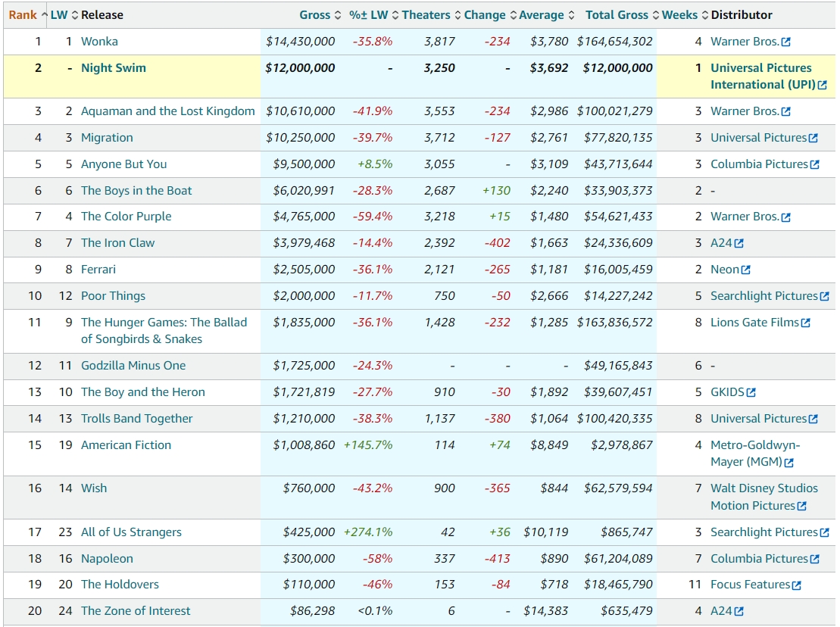
Task: Click external link icon beside Lions Gate Films
Action: click(806, 323)
